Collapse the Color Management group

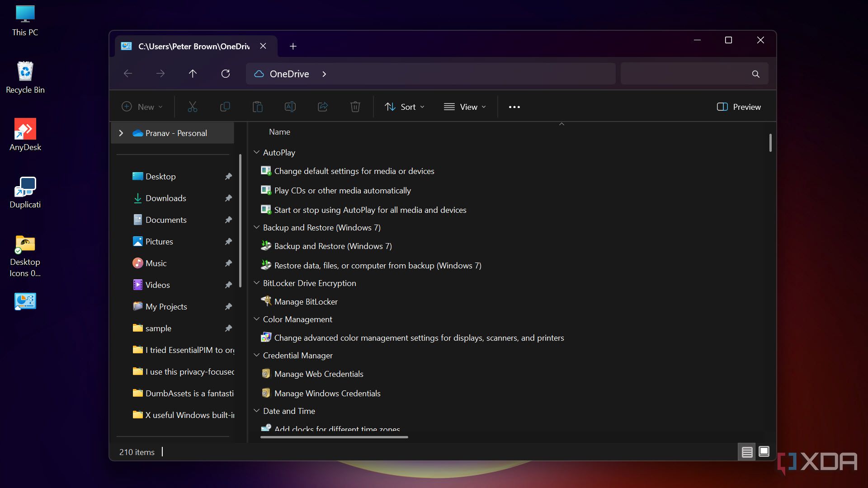(x=256, y=319)
